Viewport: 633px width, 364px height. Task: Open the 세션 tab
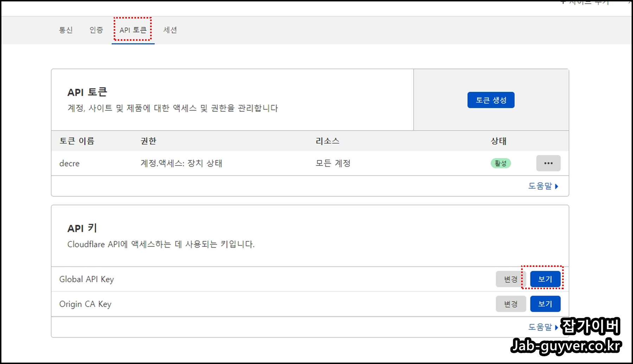171,30
